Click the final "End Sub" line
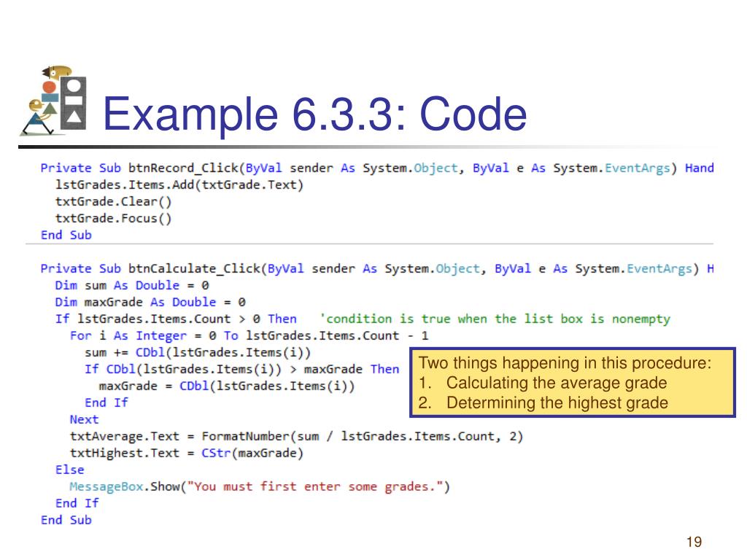This screenshot has width=747, height=560. (66, 520)
